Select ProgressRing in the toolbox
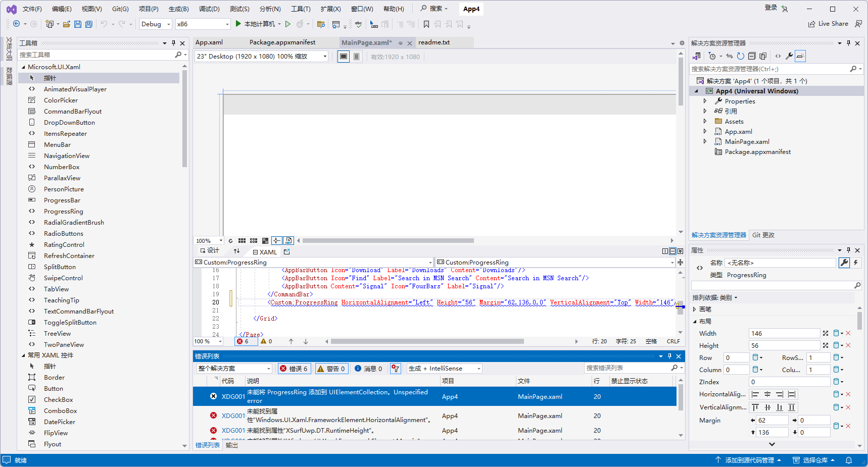Screen dimensions: 868x467 click(x=64, y=211)
